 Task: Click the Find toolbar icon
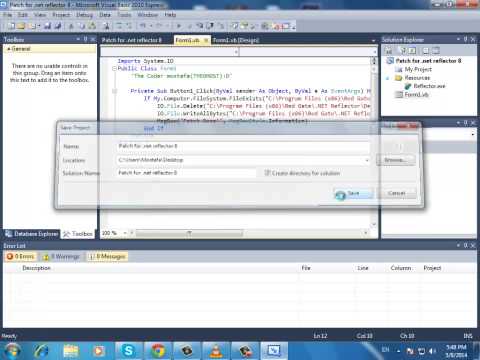(106, 26)
